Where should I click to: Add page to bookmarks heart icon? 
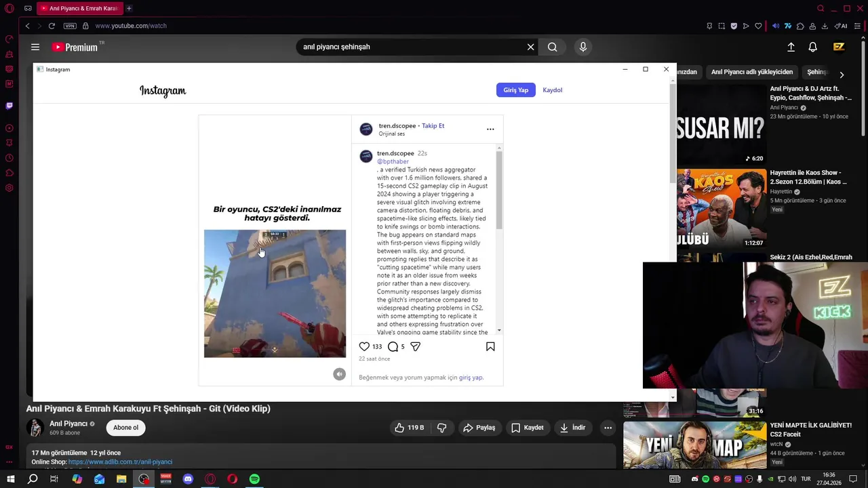758,26
